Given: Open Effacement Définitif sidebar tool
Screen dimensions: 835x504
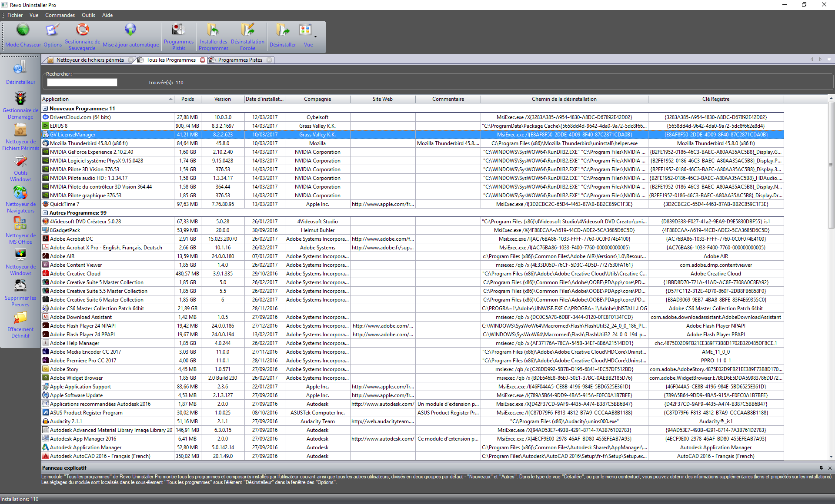Looking at the screenshot, I should [x=20, y=325].
